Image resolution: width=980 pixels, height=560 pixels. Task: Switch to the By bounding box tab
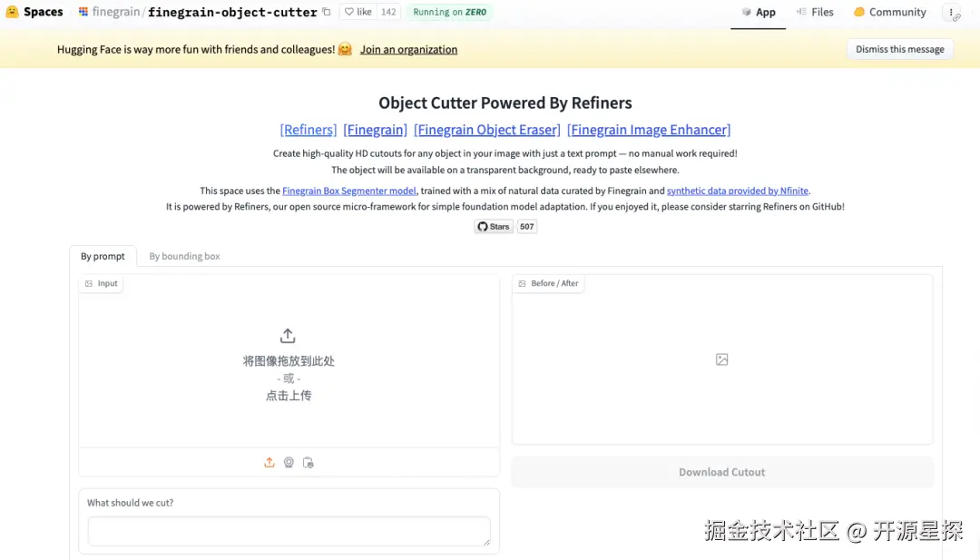click(184, 256)
